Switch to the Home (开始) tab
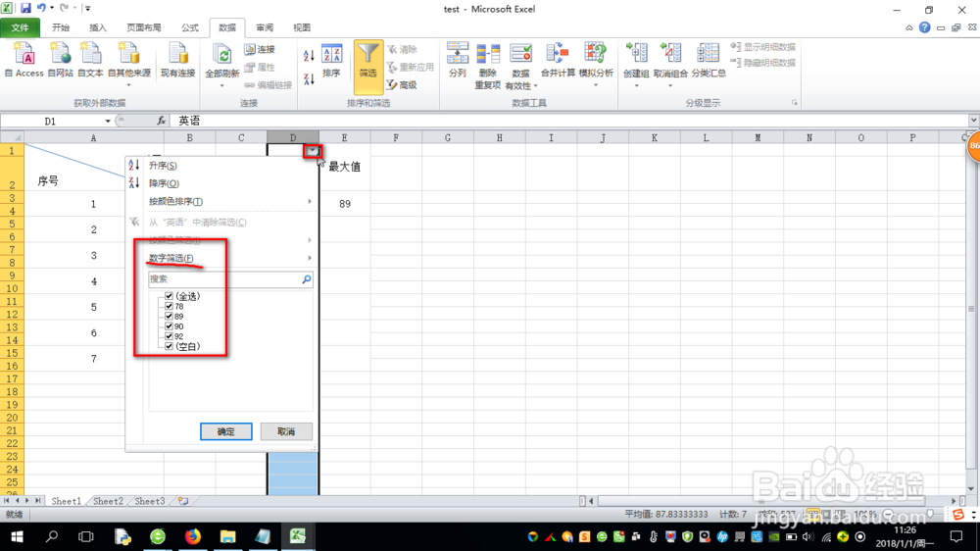 coord(61,27)
